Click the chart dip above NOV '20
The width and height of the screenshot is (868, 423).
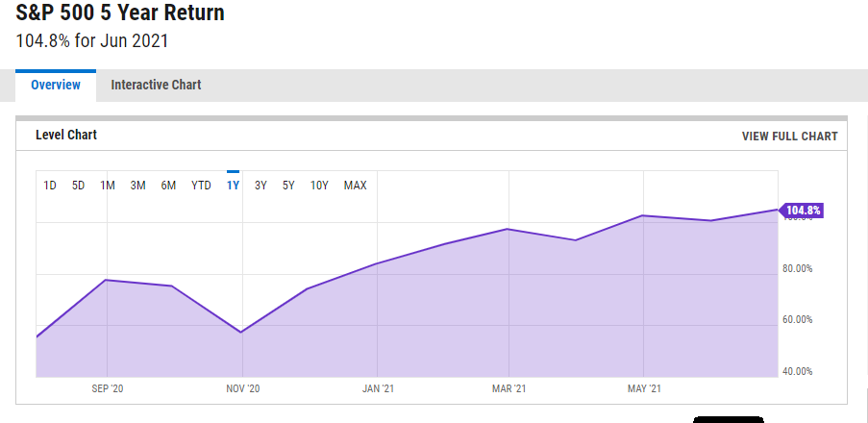point(241,333)
